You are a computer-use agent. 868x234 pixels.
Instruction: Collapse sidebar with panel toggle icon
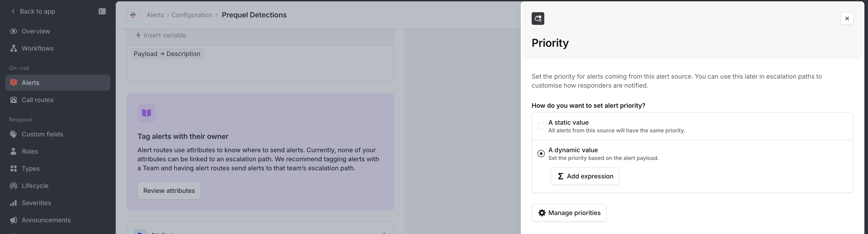tap(102, 12)
